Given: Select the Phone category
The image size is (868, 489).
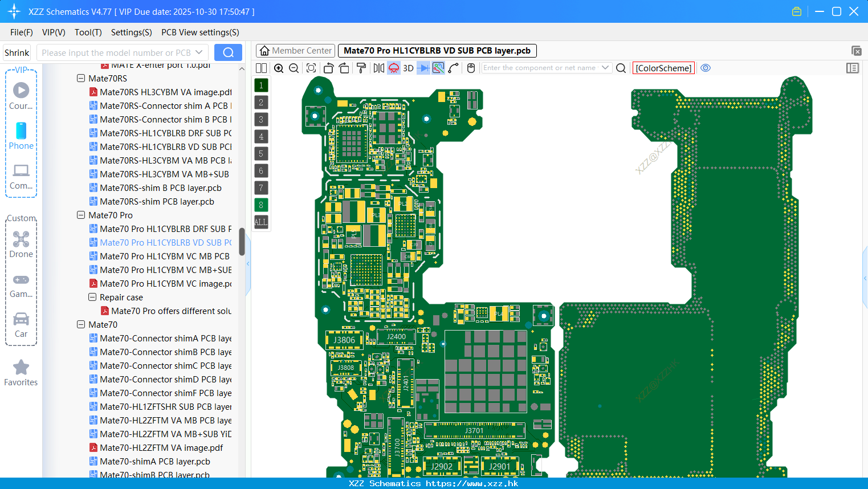Looking at the screenshot, I should click(x=21, y=136).
